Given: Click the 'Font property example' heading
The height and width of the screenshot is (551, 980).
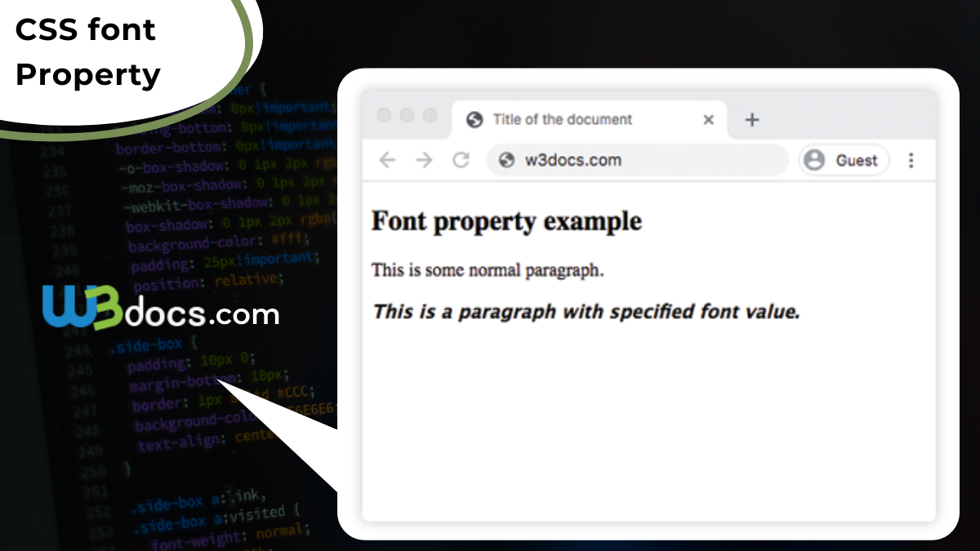Looking at the screenshot, I should 506,221.
